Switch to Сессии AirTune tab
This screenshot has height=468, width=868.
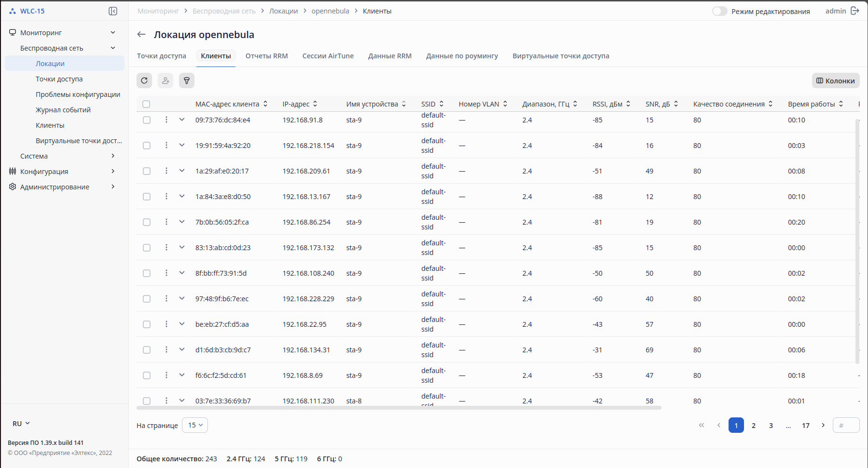coord(328,56)
